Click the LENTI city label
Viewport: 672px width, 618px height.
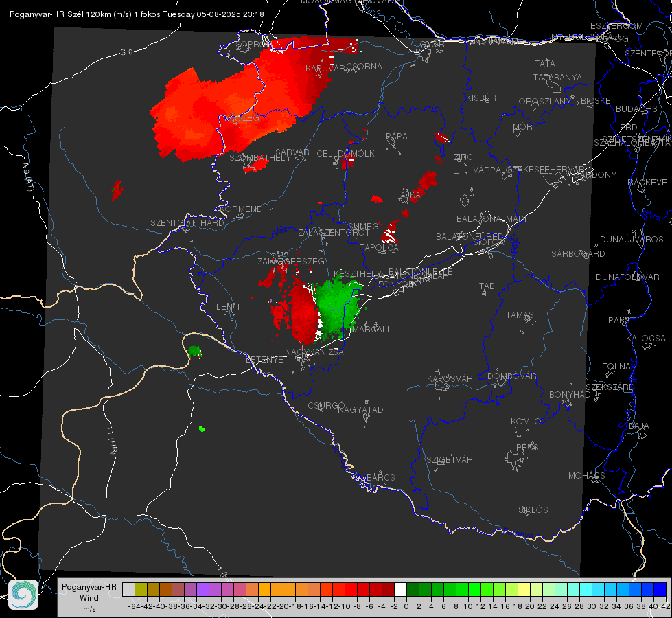click(x=228, y=306)
